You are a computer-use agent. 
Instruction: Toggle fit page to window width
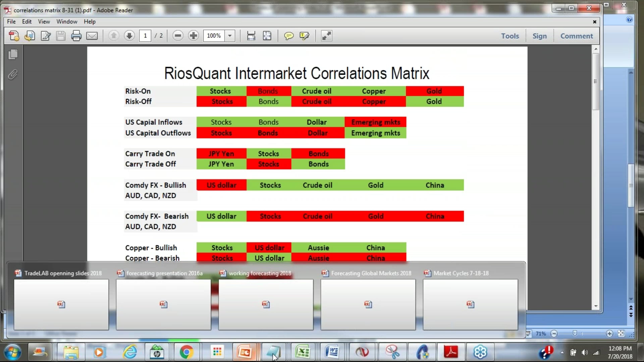click(251, 36)
